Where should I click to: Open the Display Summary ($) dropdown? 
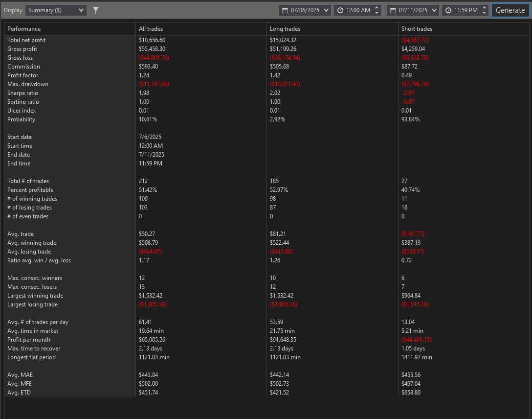(56, 10)
